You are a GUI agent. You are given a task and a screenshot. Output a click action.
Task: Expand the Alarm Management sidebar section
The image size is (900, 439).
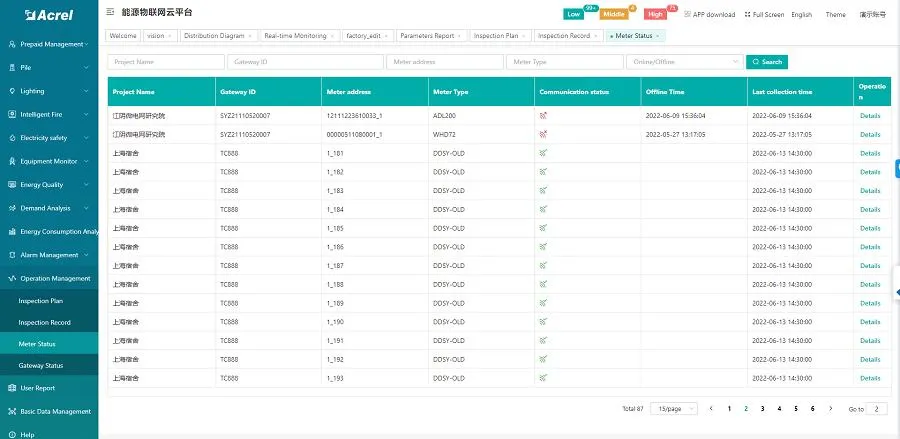pos(50,255)
